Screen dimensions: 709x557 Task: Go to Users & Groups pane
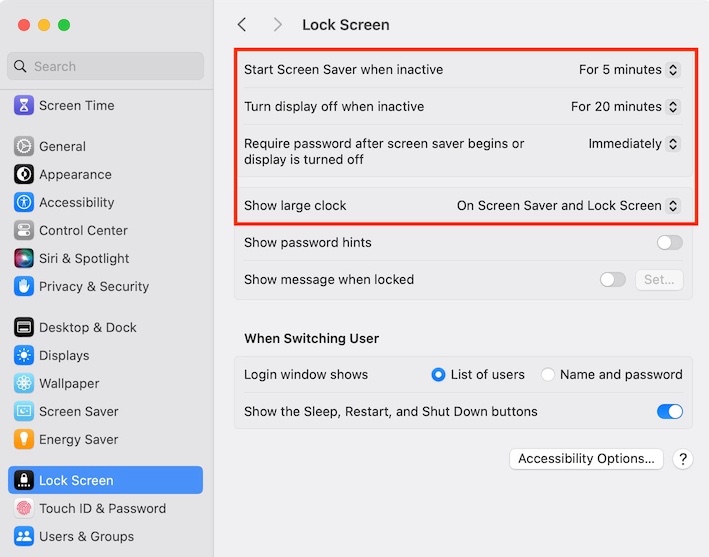86,536
